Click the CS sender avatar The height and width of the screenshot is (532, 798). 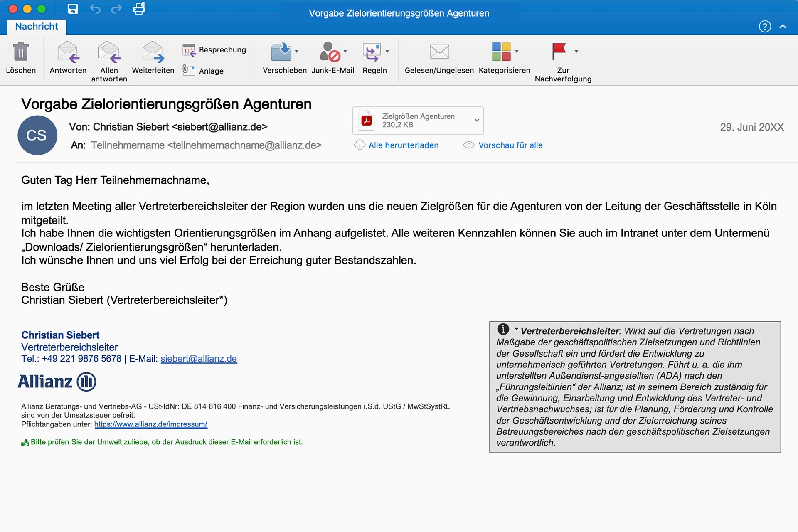pos(37,135)
